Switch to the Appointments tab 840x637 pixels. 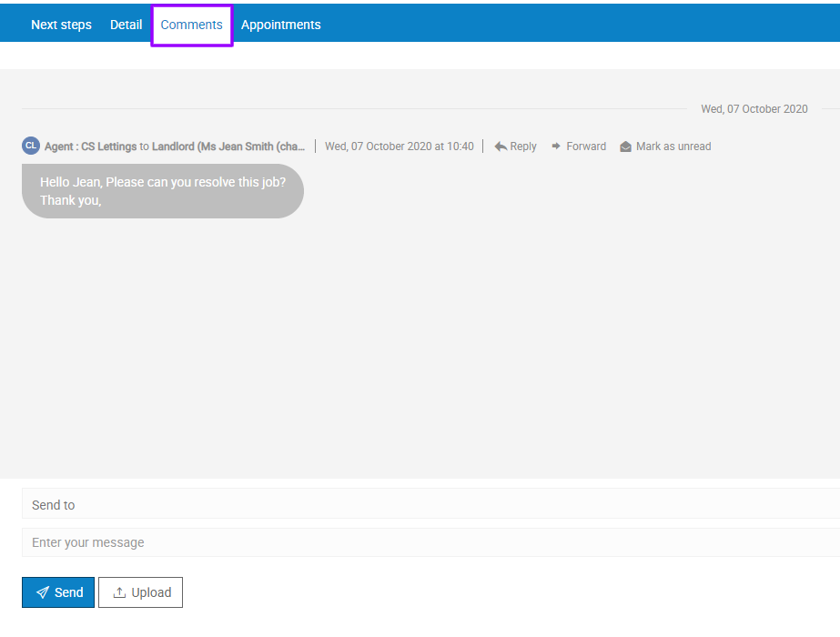[x=280, y=25]
